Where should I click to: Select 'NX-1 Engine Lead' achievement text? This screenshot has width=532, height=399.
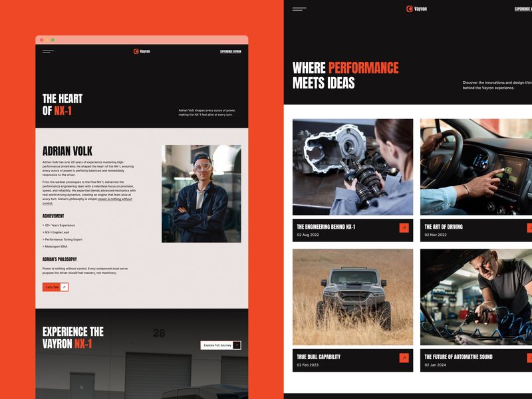(56, 232)
